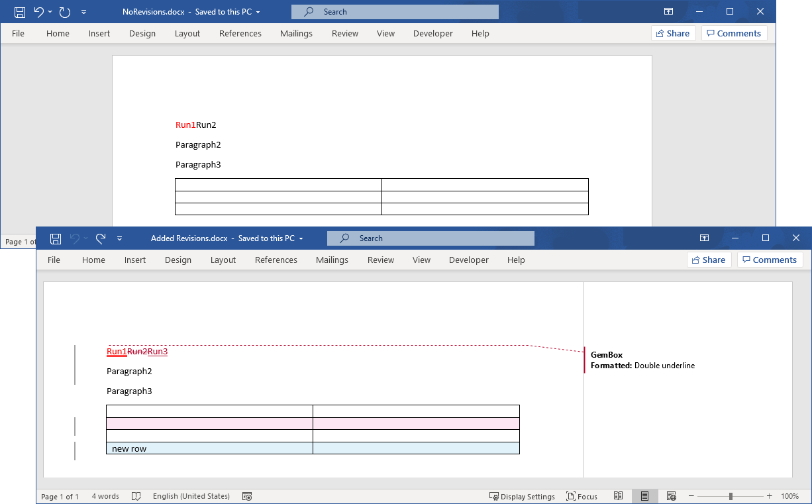Click the spelling and proofing status icon
The width and height of the screenshot is (812, 504).
[x=136, y=496]
